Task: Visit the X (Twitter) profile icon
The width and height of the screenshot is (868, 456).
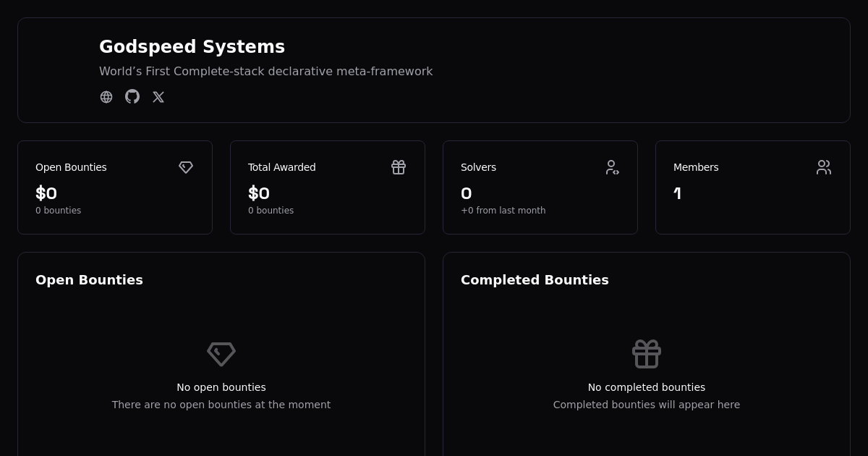Action: tap(158, 97)
